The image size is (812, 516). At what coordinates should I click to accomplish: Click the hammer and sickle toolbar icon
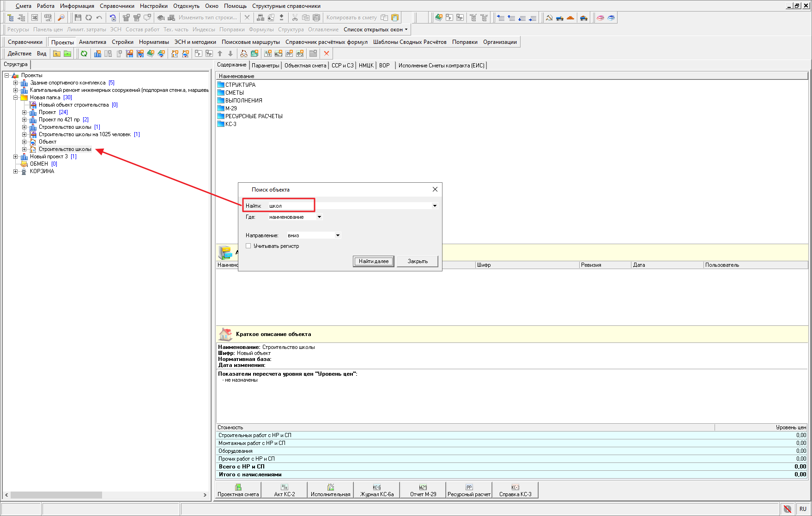pyautogui.click(x=549, y=18)
